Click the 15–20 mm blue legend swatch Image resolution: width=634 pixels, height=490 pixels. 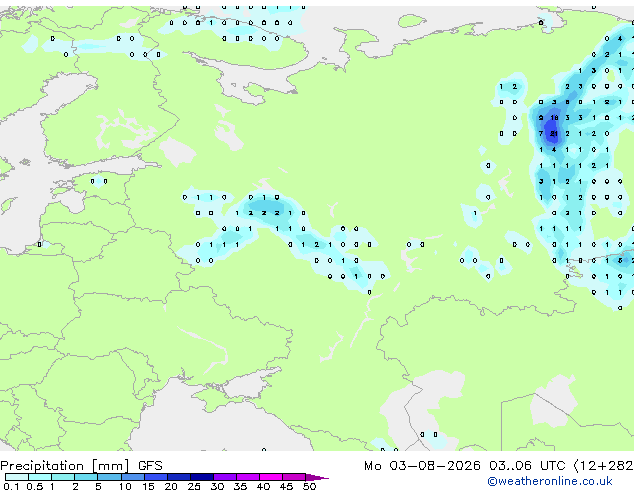tap(156, 477)
